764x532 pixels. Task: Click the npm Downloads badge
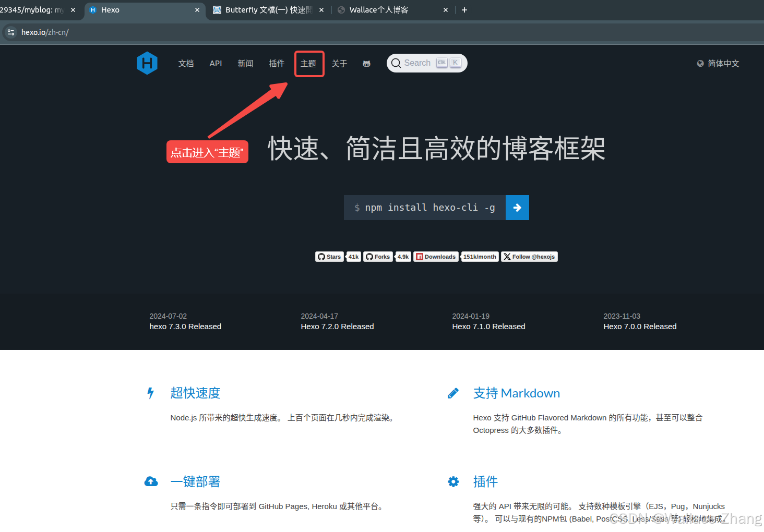tap(436, 257)
